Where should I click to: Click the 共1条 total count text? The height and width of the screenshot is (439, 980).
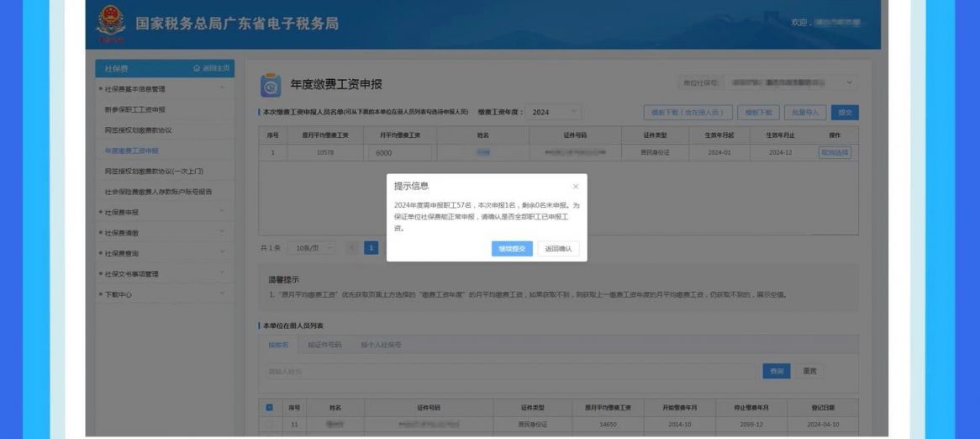coord(270,248)
